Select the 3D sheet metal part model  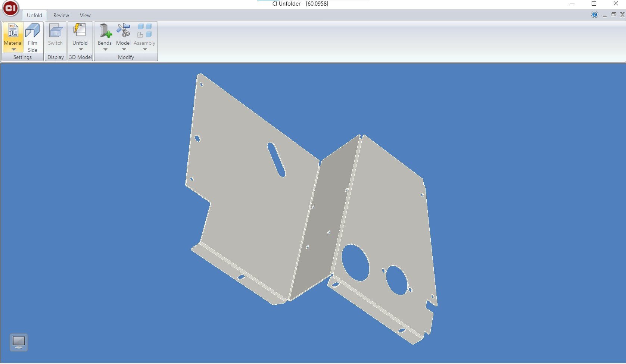pyautogui.click(x=311, y=209)
